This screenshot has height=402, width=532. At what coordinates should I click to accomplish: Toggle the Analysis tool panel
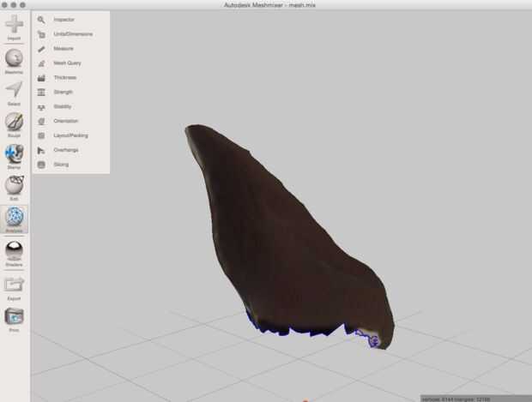[x=14, y=219]
